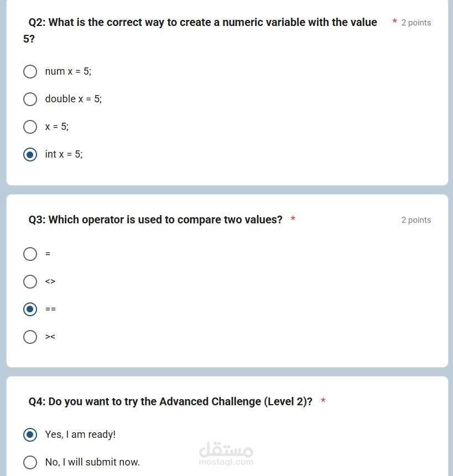453x476 pixels.
Task: Select "Yes, I am ready!" radio button
Action: click(30, 435)
